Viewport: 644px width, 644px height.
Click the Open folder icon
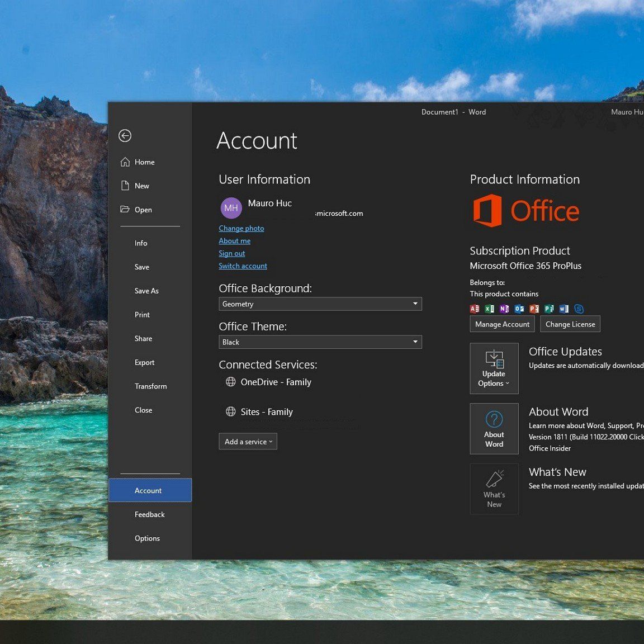(125, 210)
